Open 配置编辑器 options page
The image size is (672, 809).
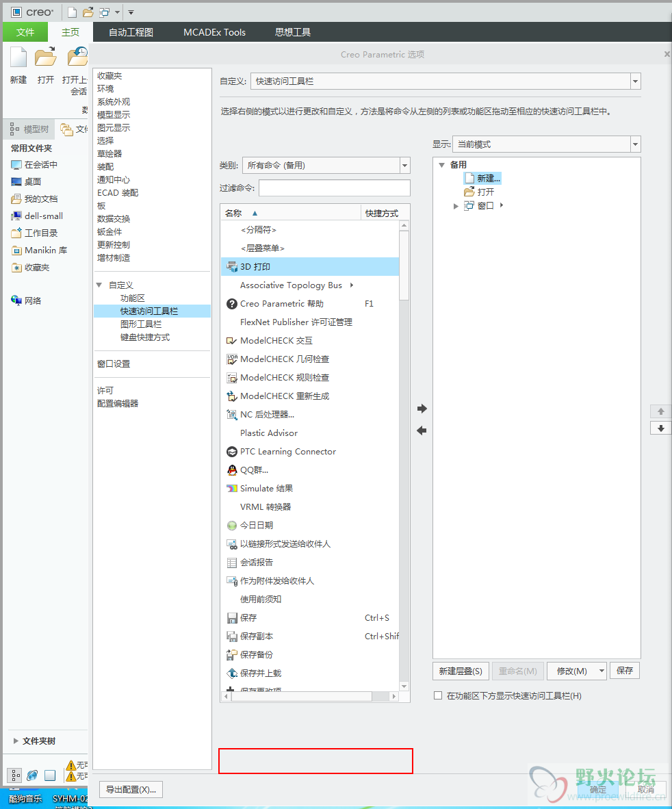pyautogui.click(x=118, y=403)
